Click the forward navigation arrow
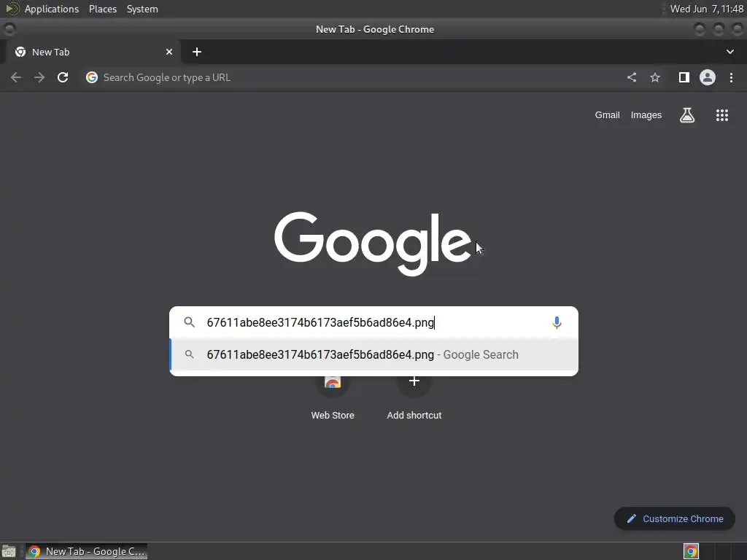Screen dimensions: 747x560 [x=39, y=77]
